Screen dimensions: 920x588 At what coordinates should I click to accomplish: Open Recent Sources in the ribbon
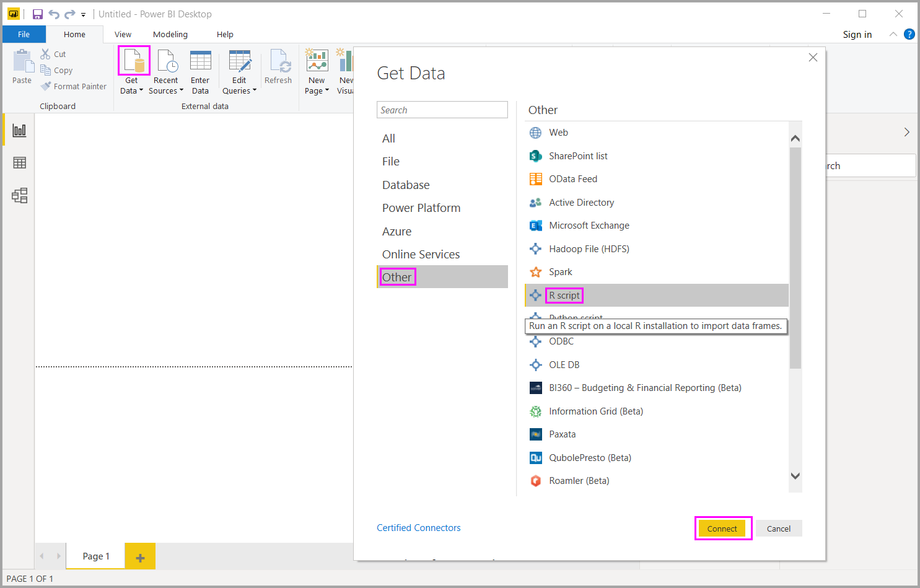coord(166,72)
